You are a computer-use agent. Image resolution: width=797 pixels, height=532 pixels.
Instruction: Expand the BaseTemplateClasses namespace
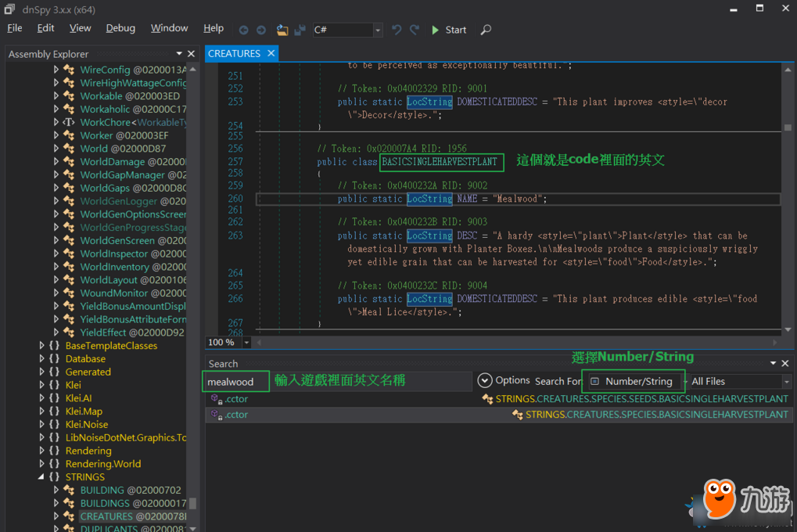point(41,345)
